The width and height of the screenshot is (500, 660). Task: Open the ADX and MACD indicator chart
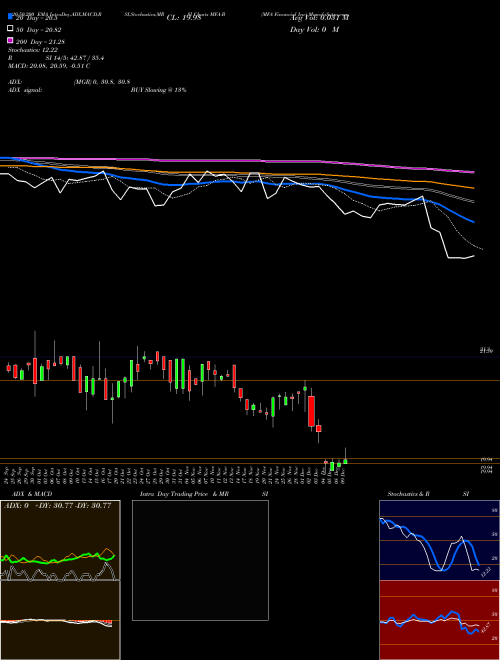coord(60,580)
